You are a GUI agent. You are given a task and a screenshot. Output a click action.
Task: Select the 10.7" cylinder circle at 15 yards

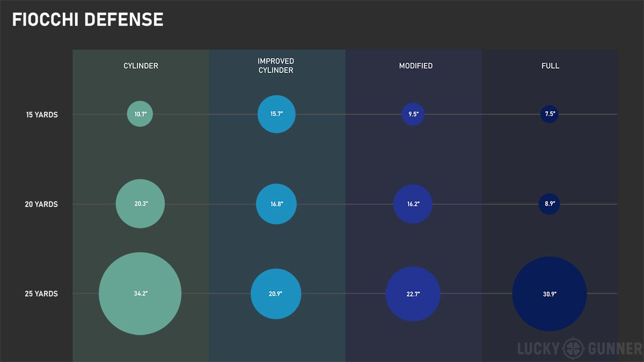pos(140,114)
